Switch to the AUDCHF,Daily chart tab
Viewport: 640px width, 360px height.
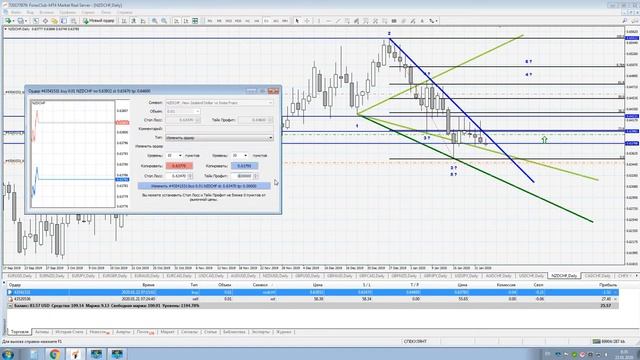pos(498,276)
